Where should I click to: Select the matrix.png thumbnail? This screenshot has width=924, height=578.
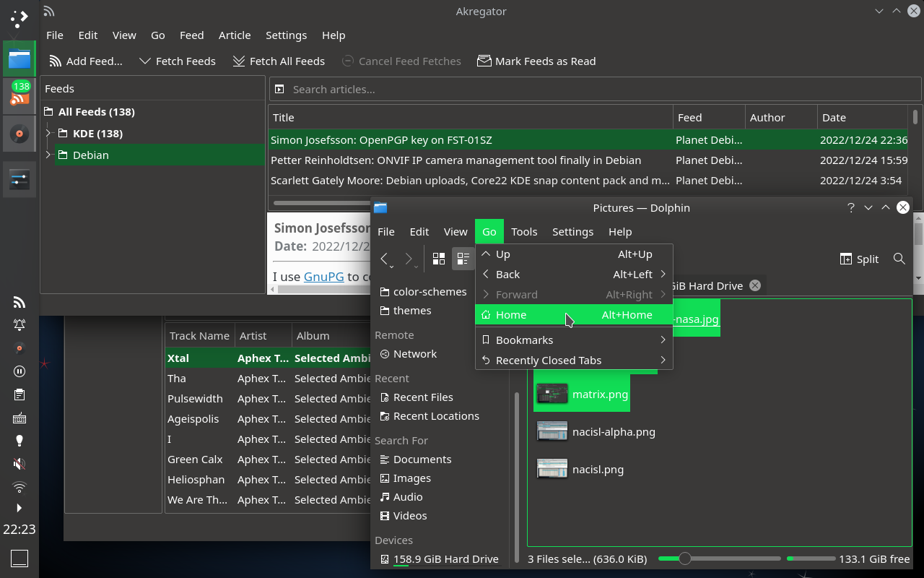point(552,394)
